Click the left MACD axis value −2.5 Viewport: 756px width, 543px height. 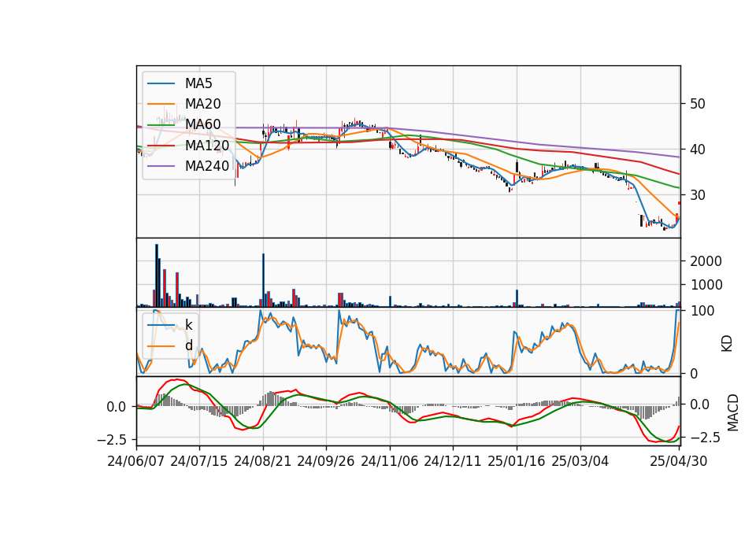click(111, 440)
